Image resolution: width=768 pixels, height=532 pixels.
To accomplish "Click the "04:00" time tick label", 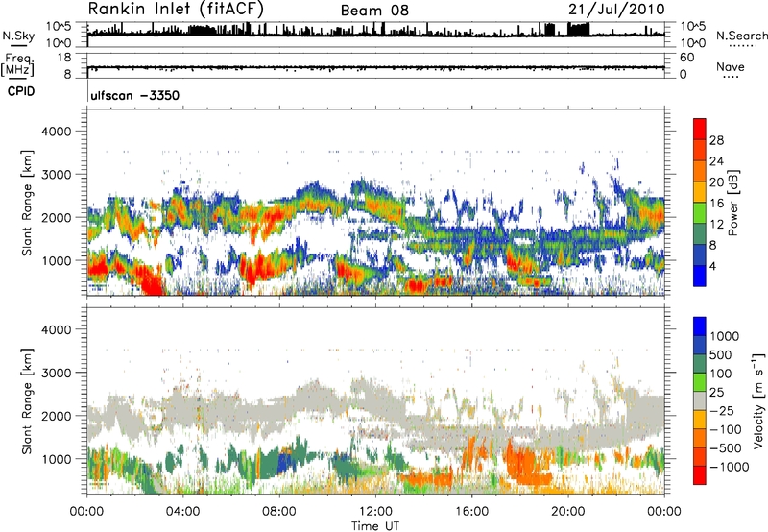I will click(x=182, y=512).
